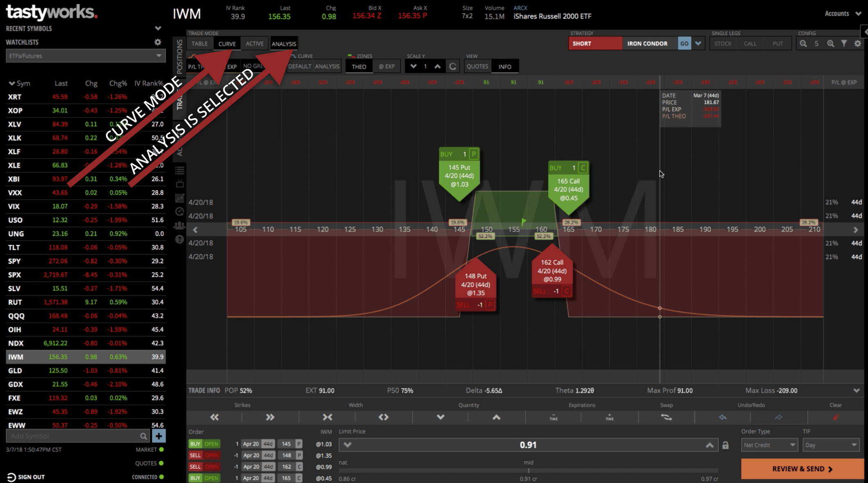868x483 pixels.
Task: Pan the price axis right arrow
Action: coord(855,230)
